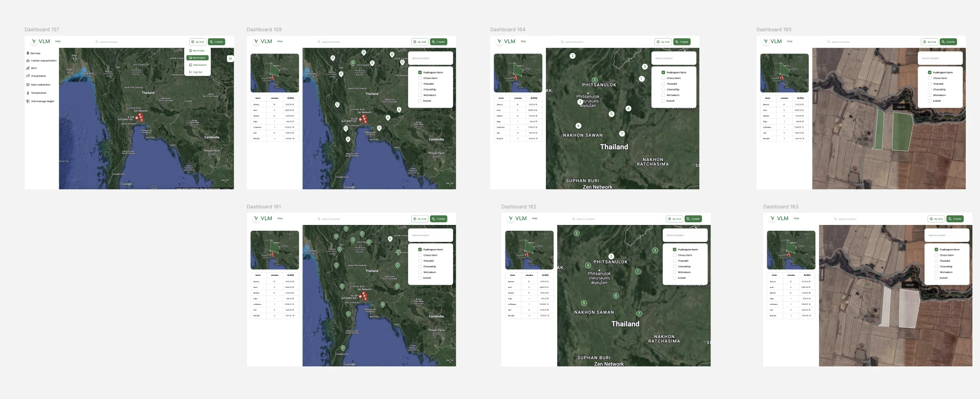The image size is (980, 399).
Task: Click marker number 5 in Dashboard 164 map
Action: [x=612, y=114]
